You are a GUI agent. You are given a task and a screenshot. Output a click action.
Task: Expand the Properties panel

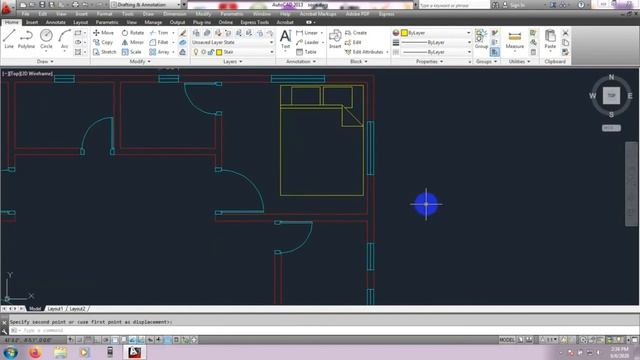click(429, 61)
